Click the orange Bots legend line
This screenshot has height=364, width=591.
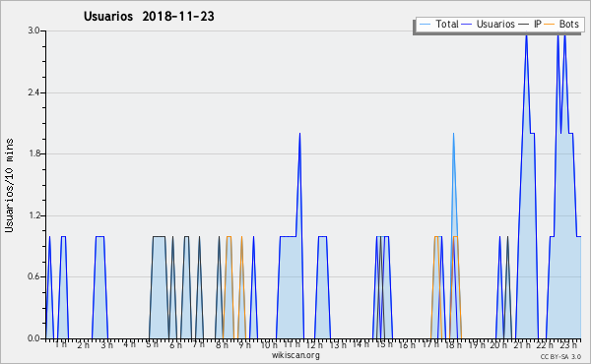click(x=550, y=25)
